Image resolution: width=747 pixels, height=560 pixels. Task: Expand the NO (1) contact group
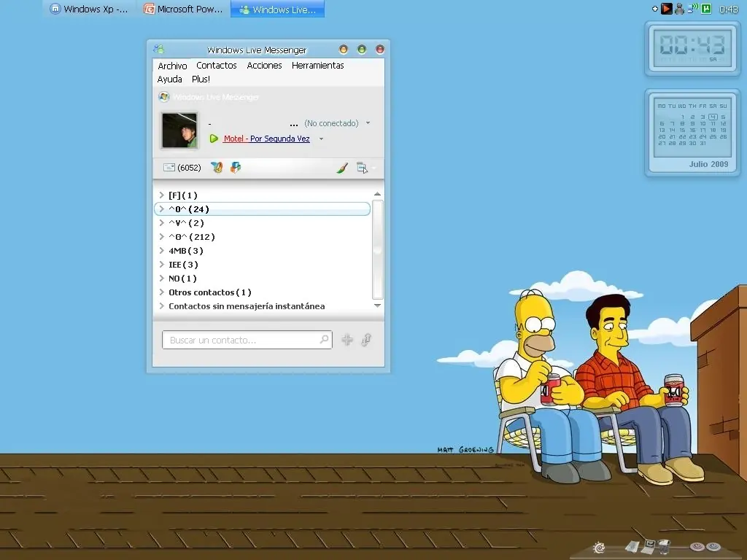point(161,278)
